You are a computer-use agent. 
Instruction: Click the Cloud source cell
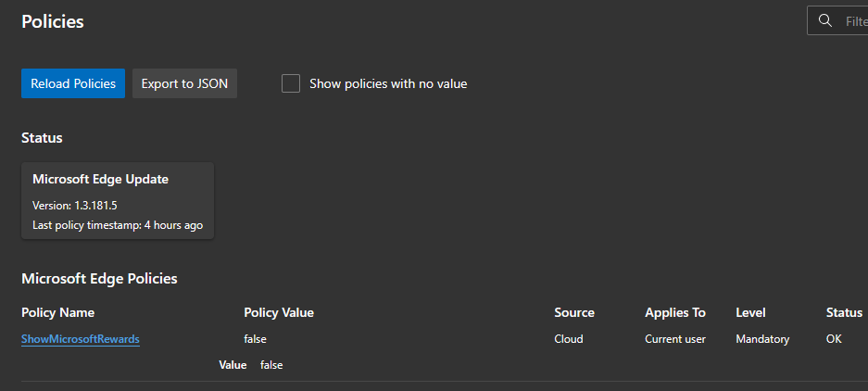(x=569, y=339)
